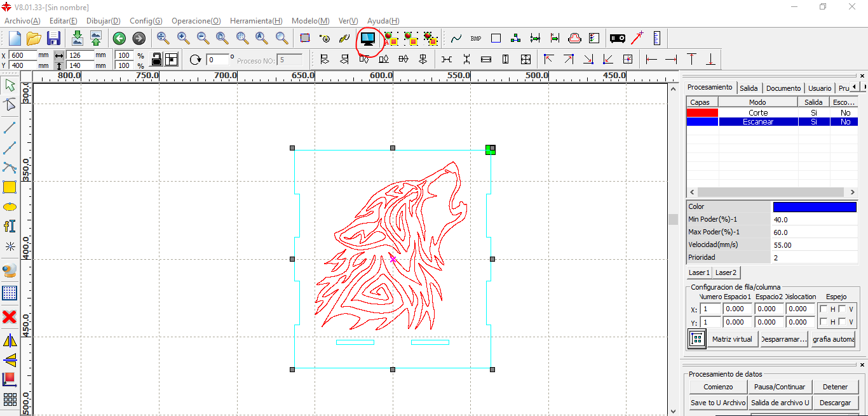Toggle the aspect ratio lock icon

tap(156, 60)
